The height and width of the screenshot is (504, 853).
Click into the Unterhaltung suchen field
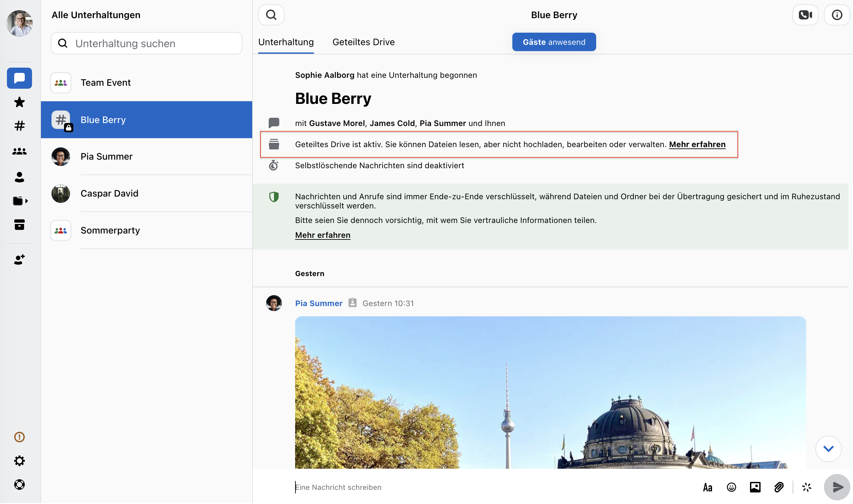(147, 44)
